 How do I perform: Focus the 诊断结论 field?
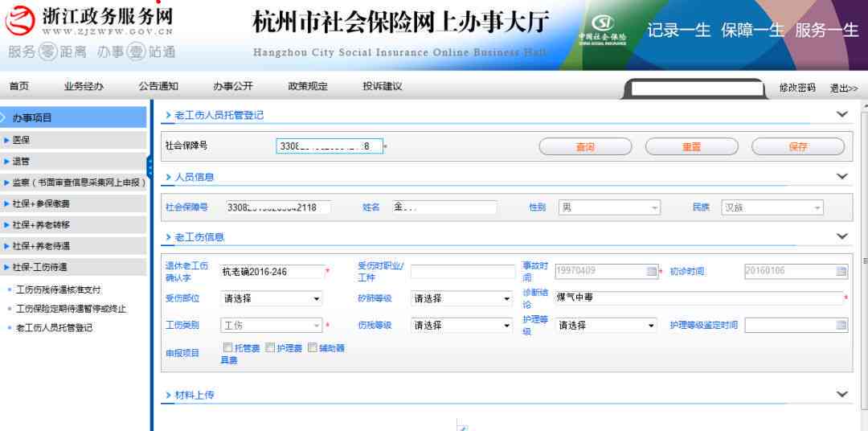699,298
